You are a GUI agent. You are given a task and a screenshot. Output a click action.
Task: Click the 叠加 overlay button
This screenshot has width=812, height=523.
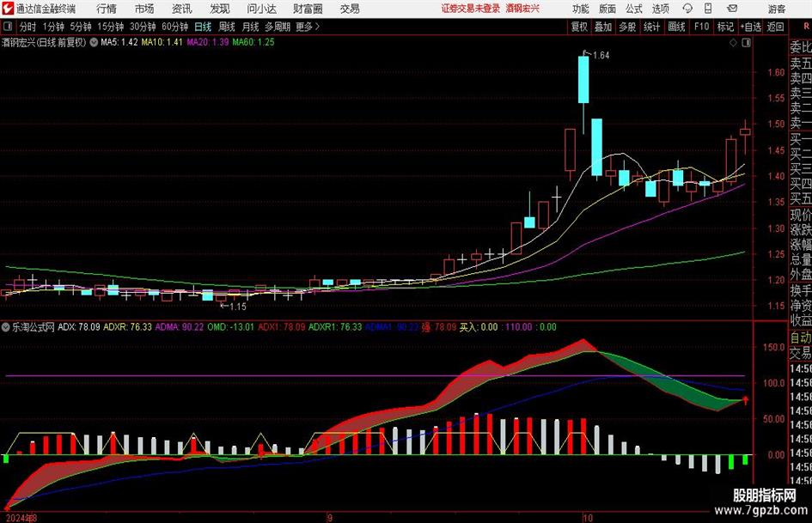(603, 27)
